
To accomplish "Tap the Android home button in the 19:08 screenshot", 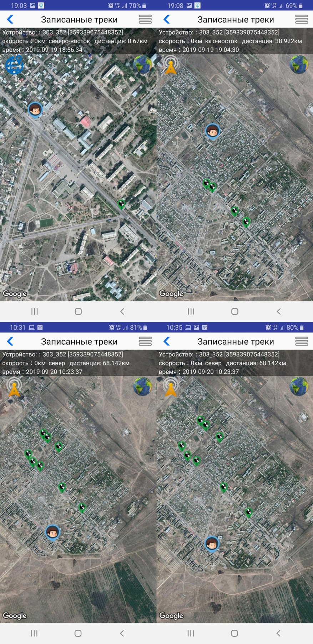I will click(x=234, y=311).
